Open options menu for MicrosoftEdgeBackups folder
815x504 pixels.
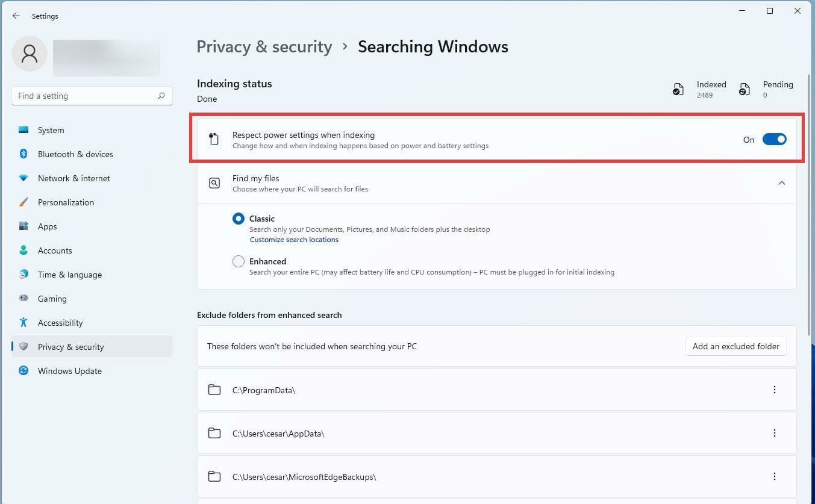(775, 476)
